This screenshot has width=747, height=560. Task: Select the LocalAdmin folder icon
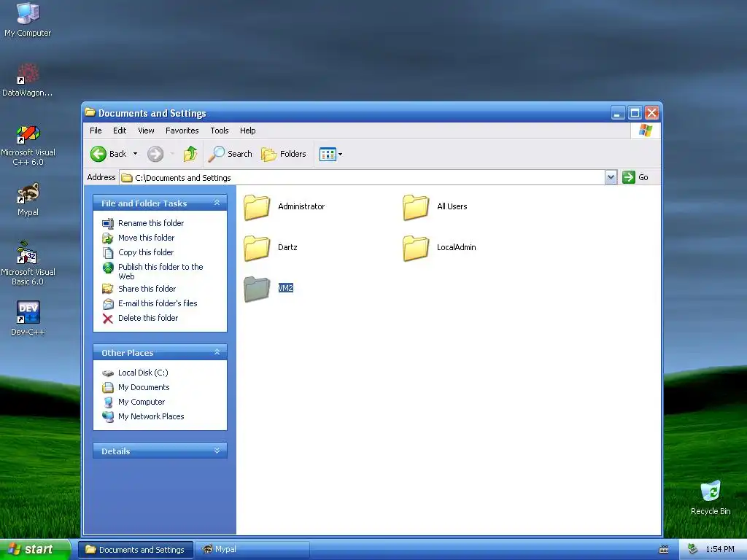[x=415, y=248]
